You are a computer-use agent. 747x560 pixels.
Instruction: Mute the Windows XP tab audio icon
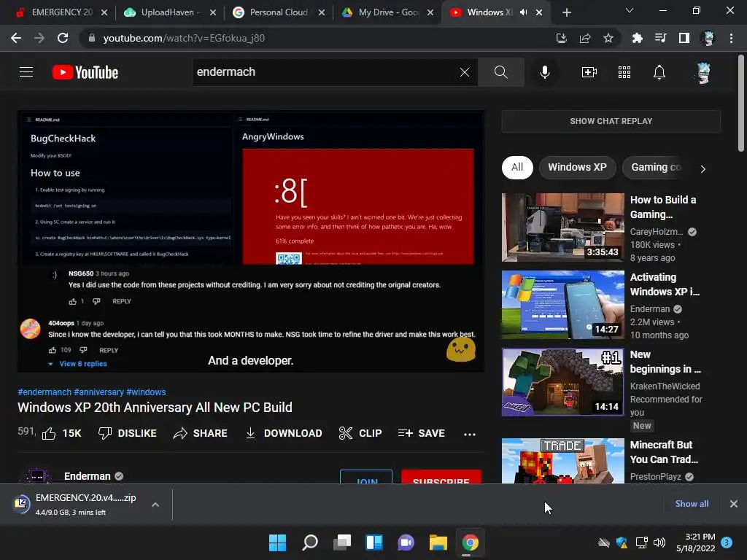point(524,12)
